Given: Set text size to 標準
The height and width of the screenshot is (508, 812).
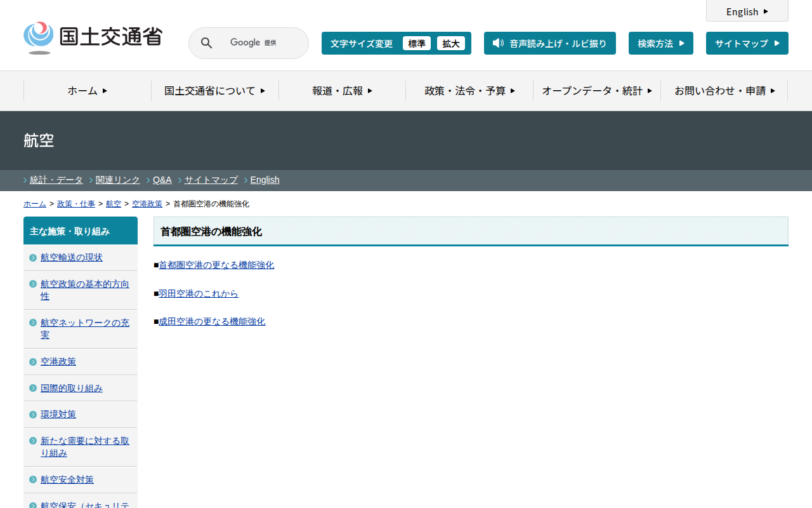Looking at the screenshot, I should (417, 43).
